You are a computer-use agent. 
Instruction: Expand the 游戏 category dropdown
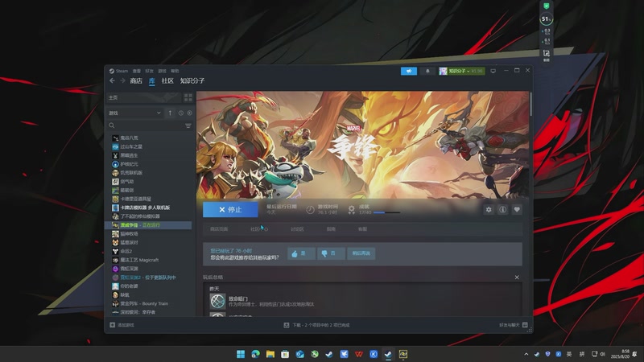click(134, 113)
